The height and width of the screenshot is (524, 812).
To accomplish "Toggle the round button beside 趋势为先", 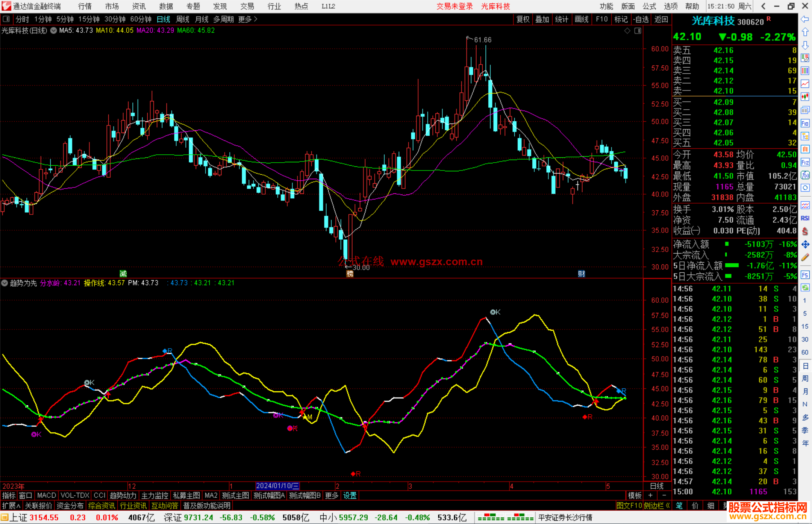I will point(5,283).
